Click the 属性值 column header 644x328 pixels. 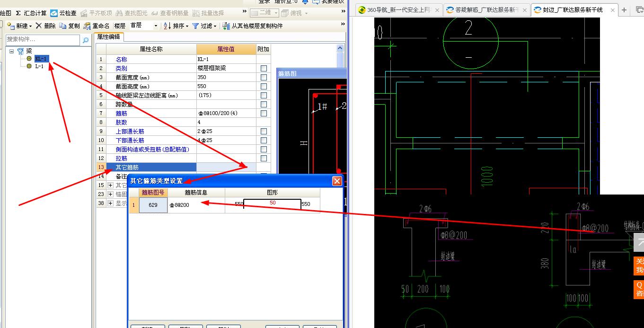(x=226, y=49)
